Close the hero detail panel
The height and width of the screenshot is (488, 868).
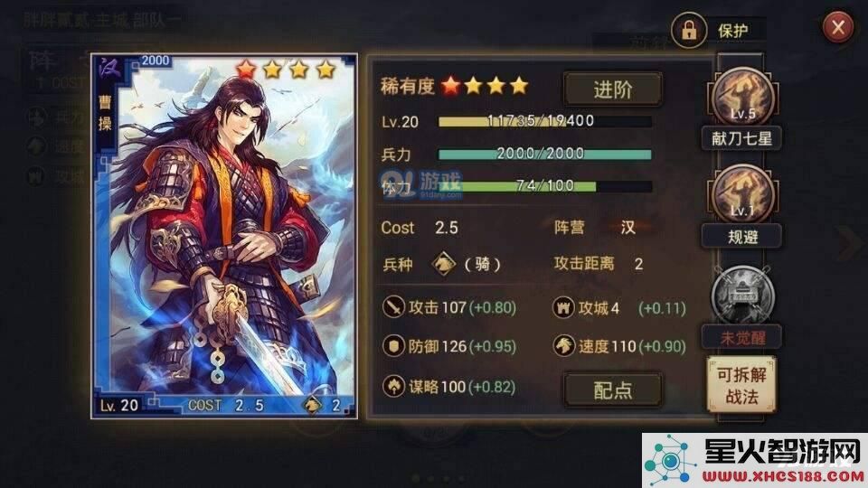[838, 26]
